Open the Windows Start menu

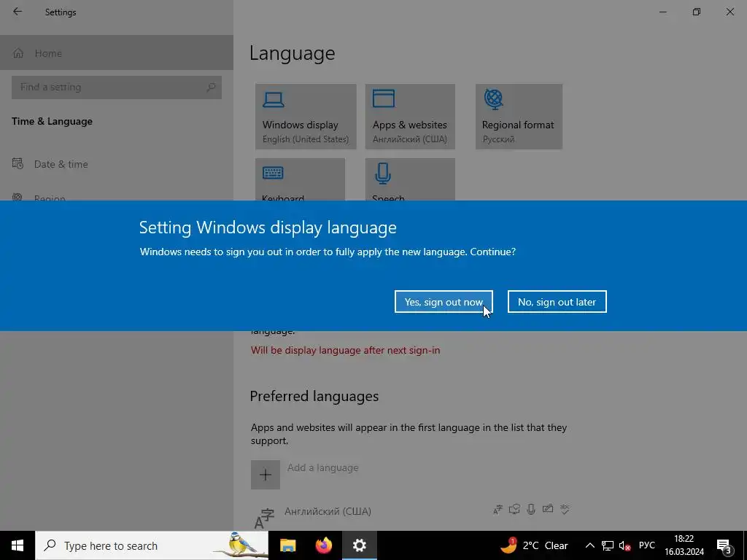click(18, 545)
